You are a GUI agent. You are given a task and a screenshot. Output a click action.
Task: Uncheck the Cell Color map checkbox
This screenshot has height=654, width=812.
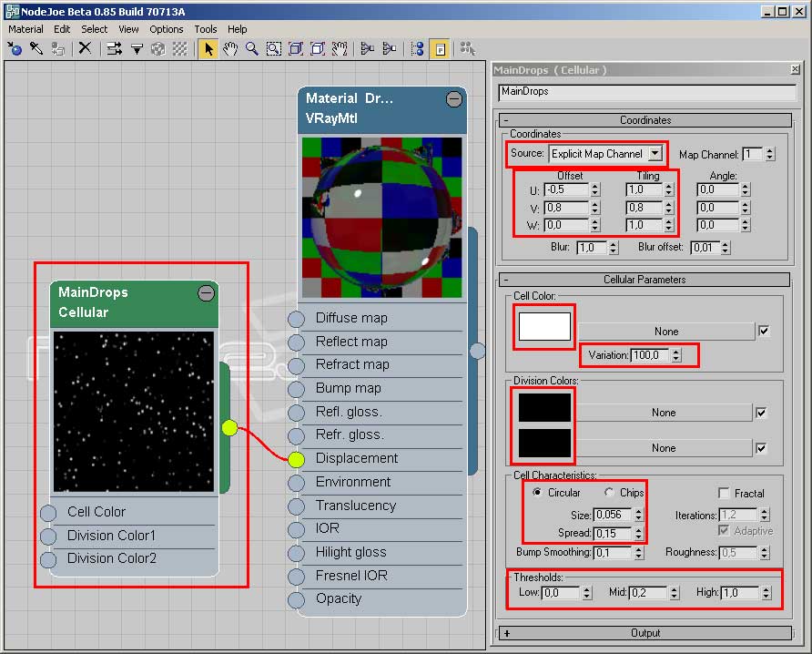(x=764, y=331)
